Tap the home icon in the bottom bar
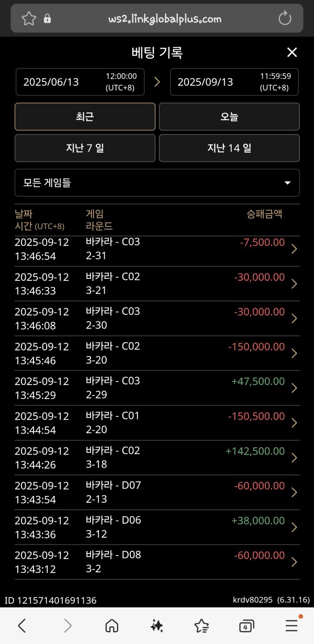 pyautogui.click(x=112, y=626)
